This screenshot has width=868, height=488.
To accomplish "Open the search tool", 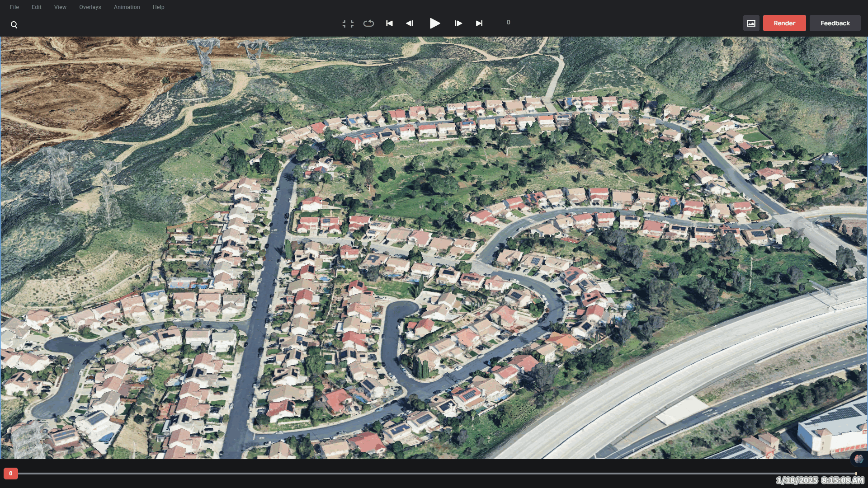I will 14,24.
